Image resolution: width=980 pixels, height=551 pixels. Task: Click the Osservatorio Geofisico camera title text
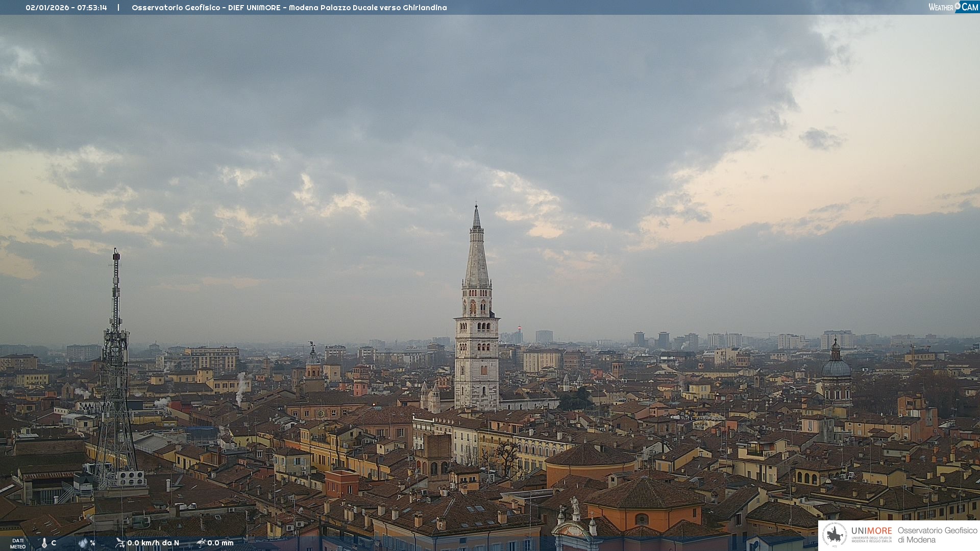[289, 8]
